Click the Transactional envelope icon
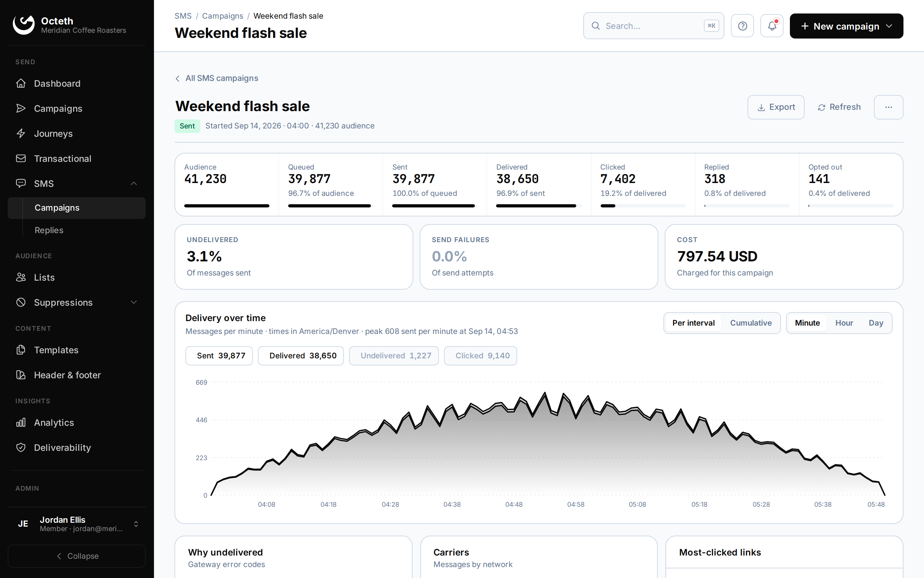Screen dimensions: 924x578 point(21,158)
